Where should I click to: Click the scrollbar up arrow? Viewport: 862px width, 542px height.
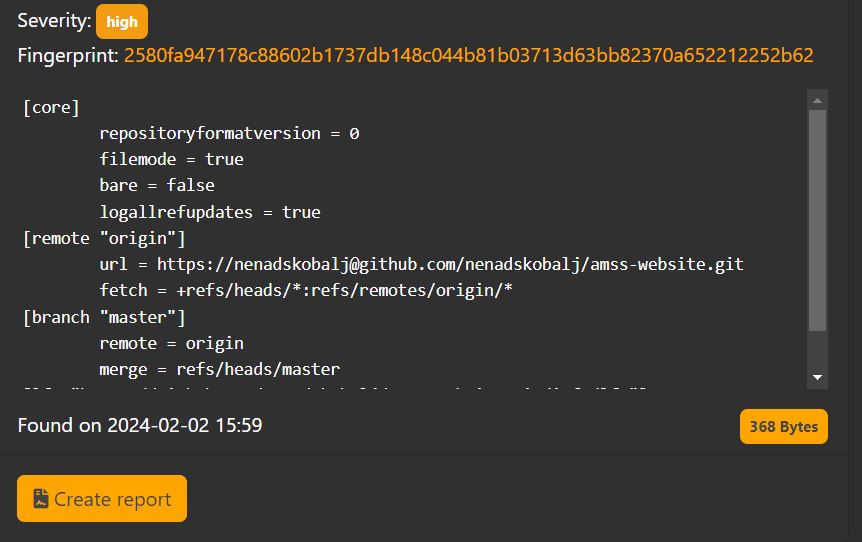coord(817,101)
